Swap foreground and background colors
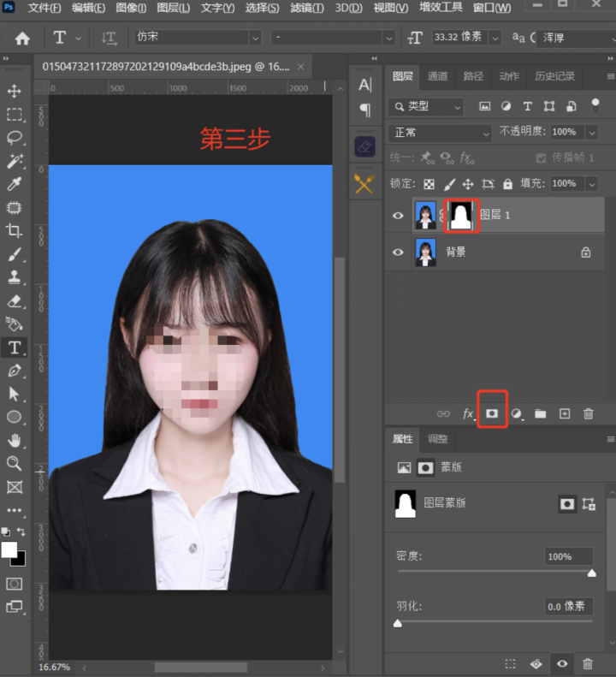This screenshot has width=616, height=677. click(x=21, y=532)
